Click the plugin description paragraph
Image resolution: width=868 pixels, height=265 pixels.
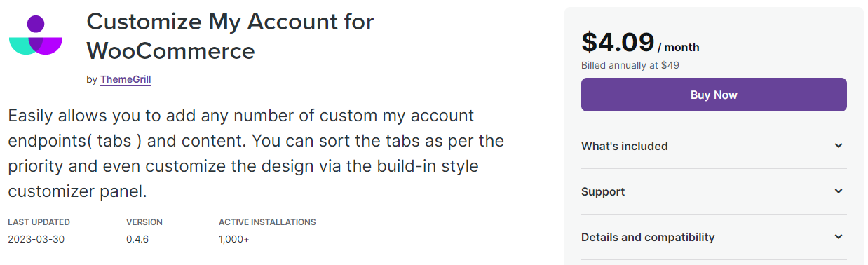[256, 153]
